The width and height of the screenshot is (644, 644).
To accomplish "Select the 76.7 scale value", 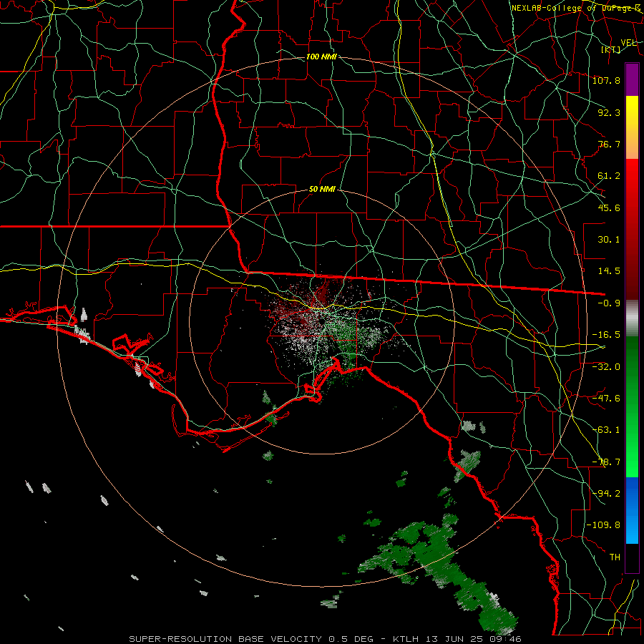I will click(609, 144).
